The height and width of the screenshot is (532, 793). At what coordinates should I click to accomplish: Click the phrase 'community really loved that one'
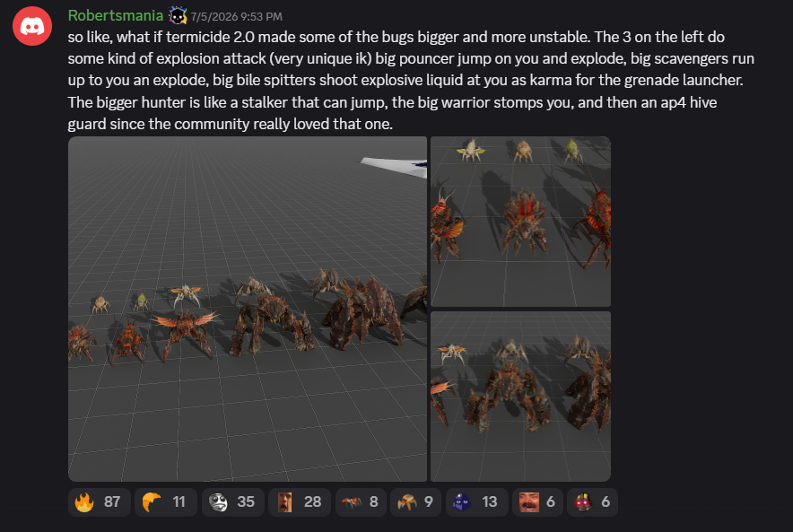(283, 124)
